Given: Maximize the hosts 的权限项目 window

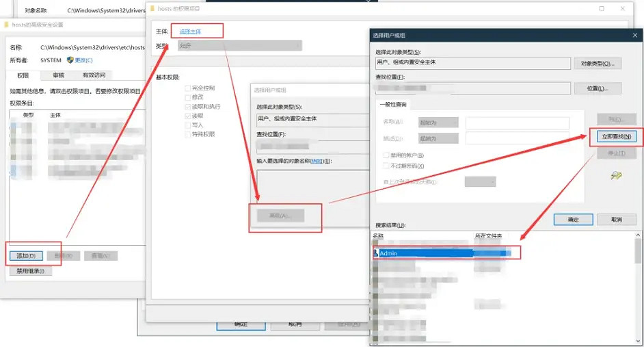Looking at the screenshot, I should [602, 9].
